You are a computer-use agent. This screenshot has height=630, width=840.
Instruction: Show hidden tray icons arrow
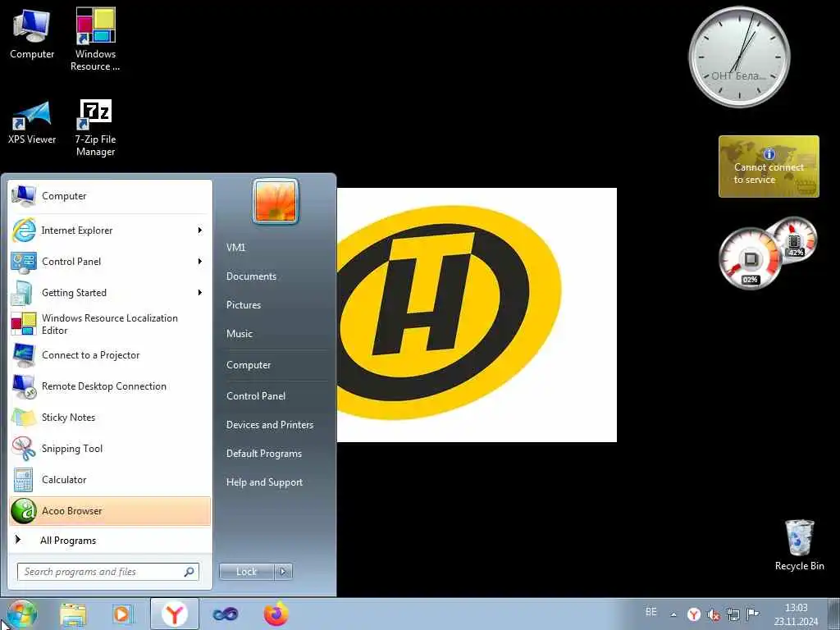673,614
